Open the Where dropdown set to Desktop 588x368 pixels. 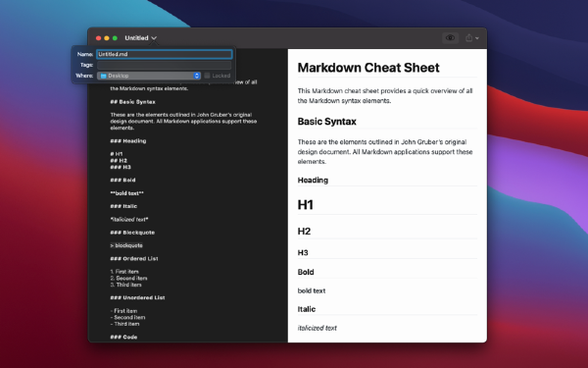[149, 76]
